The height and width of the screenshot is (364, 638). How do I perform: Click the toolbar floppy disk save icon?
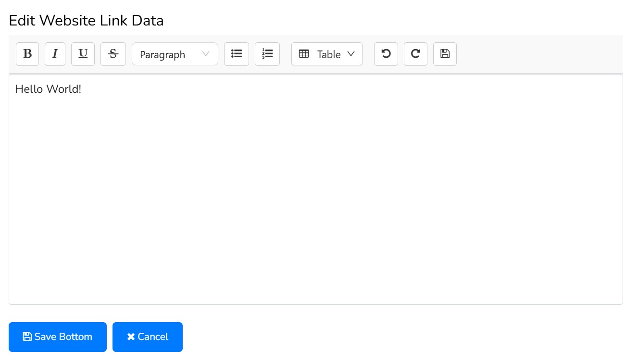coord(445,54)
